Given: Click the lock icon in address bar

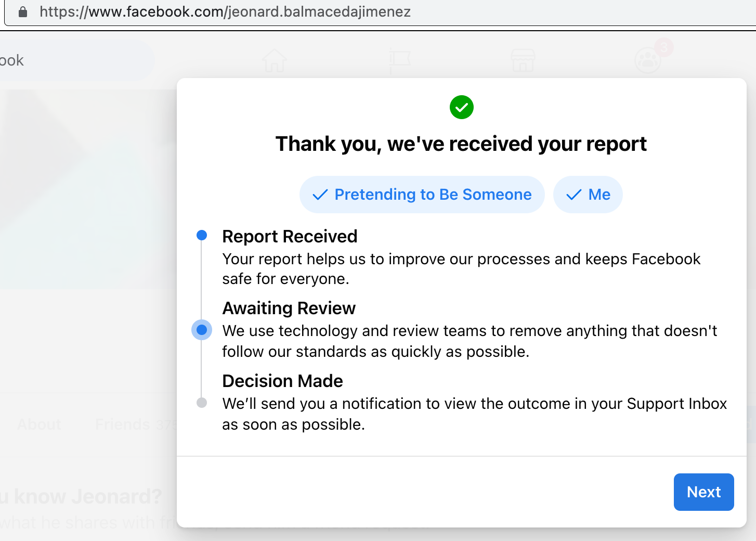Looking at the screenshot, I should pos(23,12).
